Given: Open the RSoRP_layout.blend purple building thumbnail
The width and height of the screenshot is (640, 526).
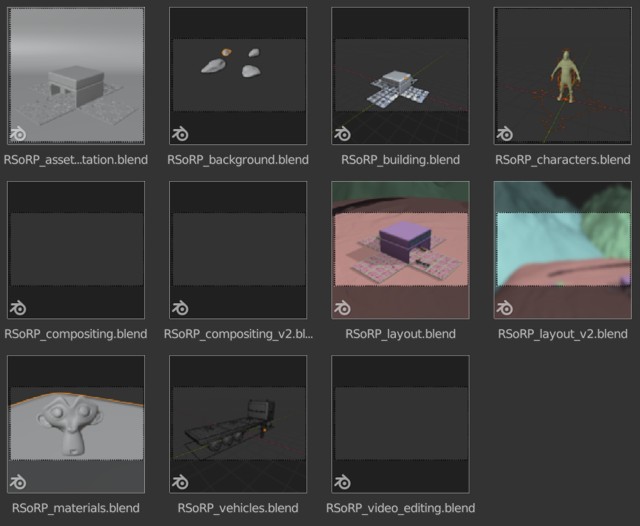Looking at the screenshot, I should (400, 250).
